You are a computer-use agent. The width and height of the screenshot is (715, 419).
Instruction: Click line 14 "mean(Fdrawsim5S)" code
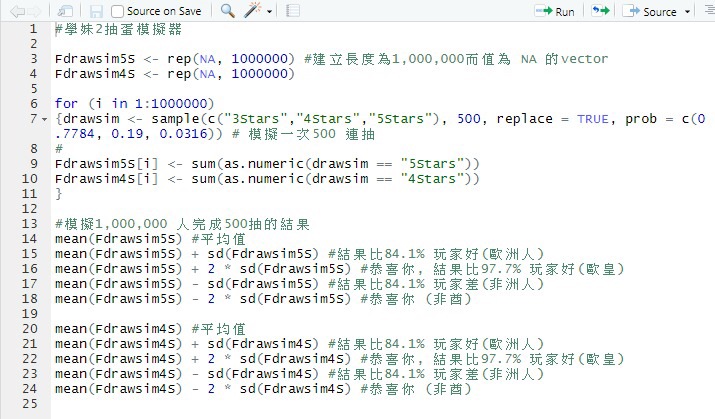tap(118, 238)
